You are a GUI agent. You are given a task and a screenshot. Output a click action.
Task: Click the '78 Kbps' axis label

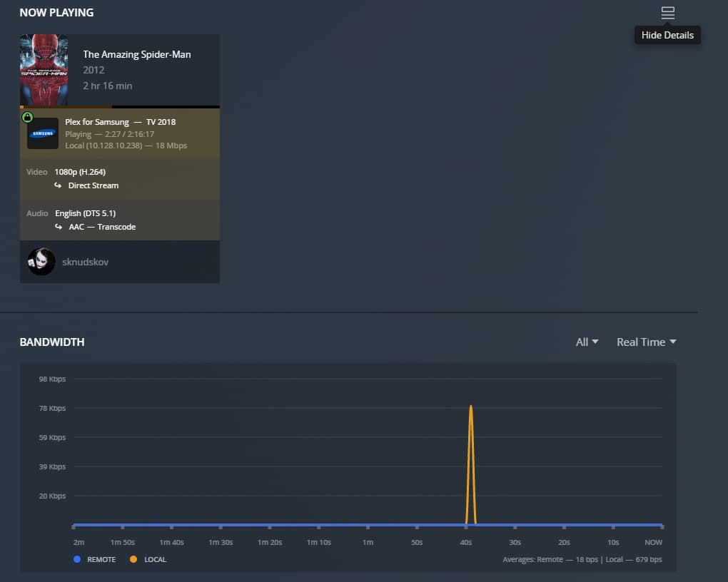point(52,409)
